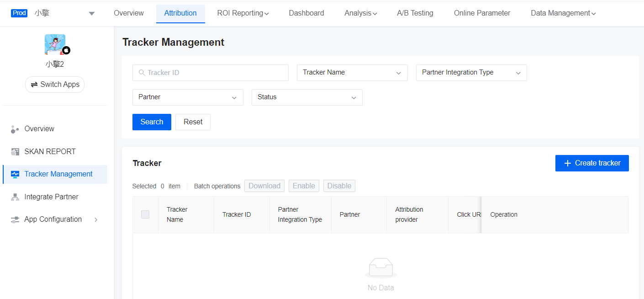Click the Tracker Management sidebar icon
Viewport: 644px width, 299px height.
click(14, 174)
